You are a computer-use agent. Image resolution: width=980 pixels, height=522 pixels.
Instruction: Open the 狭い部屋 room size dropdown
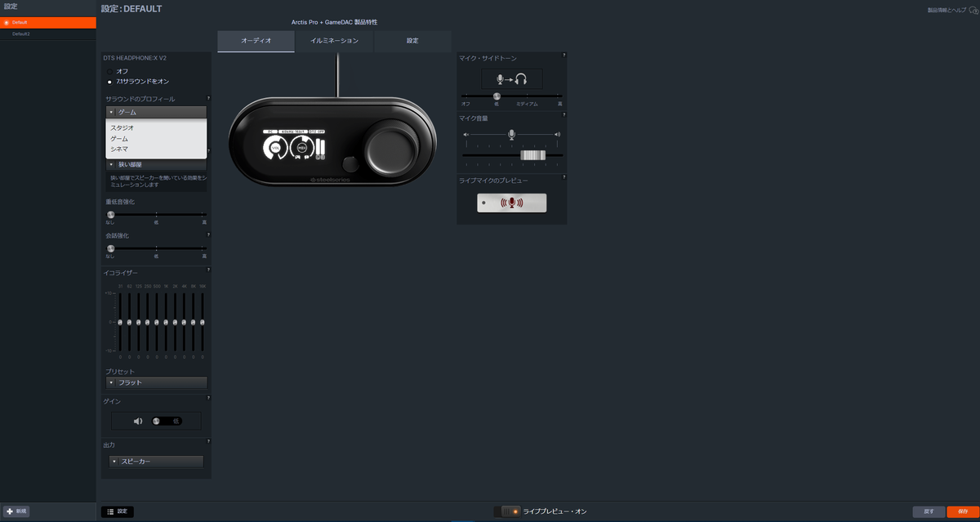tap(156, 164)
